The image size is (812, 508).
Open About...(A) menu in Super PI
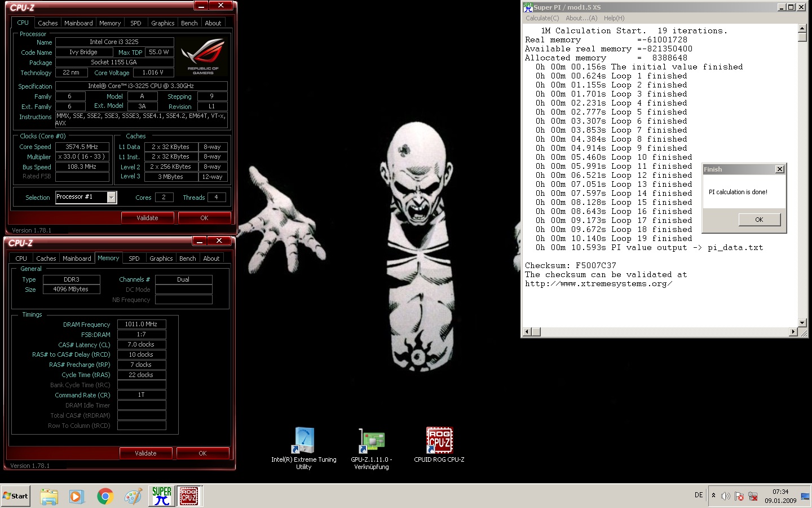581,18
